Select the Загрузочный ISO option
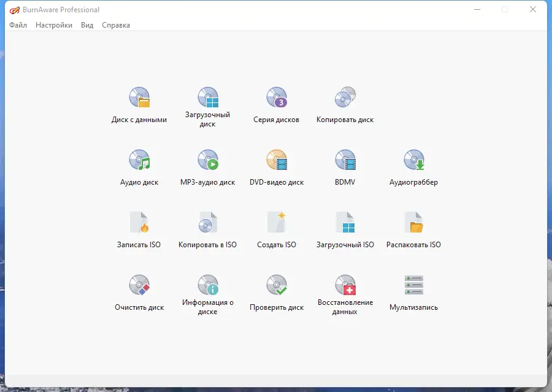 coord(345,229)
